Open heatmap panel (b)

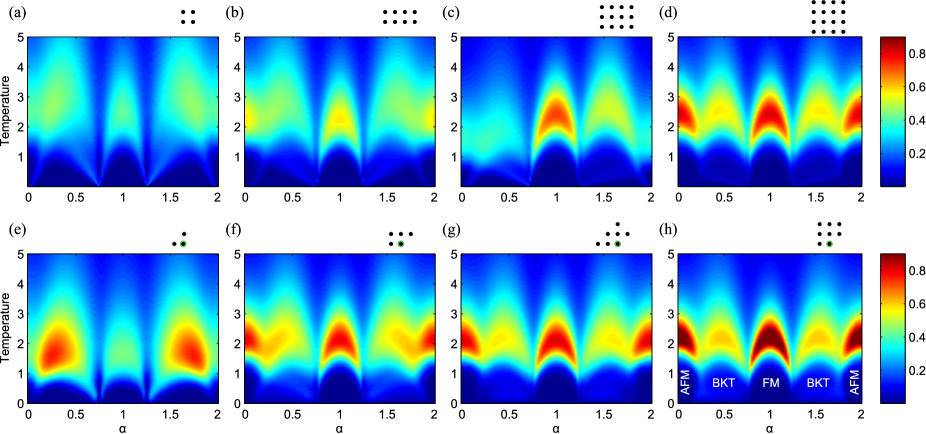point(339,112)
